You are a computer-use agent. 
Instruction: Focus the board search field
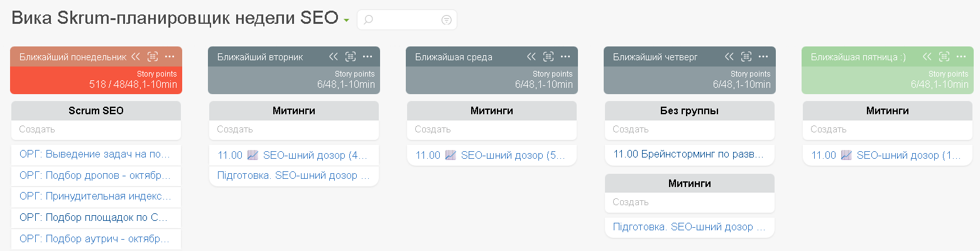405,20
